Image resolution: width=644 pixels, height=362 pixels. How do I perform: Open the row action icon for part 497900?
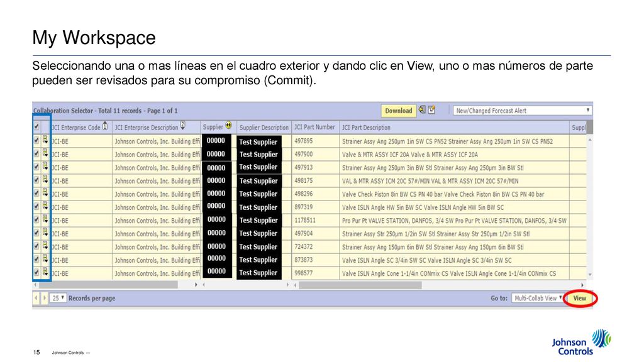pos(45,153)
